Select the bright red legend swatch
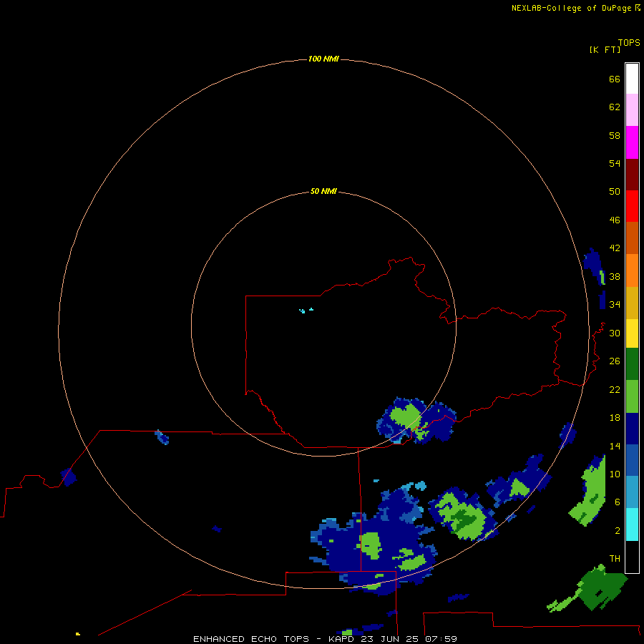The width and height of the screenshot is (644, 644). (632, 206)
